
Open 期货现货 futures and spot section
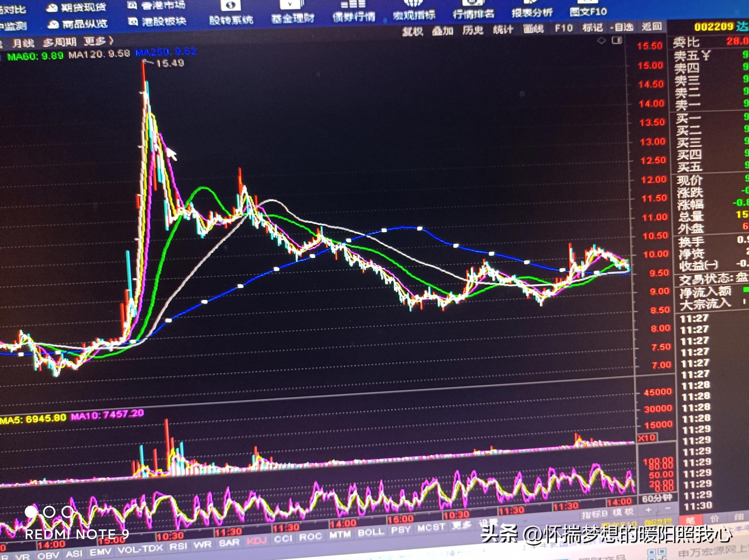[x=77, y=7]
